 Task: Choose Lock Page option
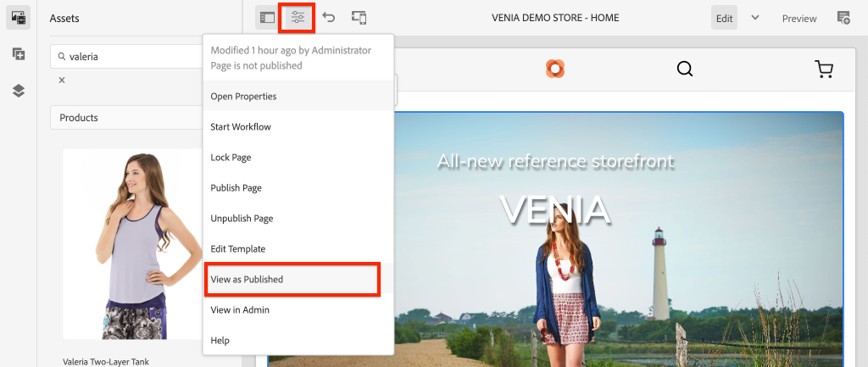[x=298, y=157]
